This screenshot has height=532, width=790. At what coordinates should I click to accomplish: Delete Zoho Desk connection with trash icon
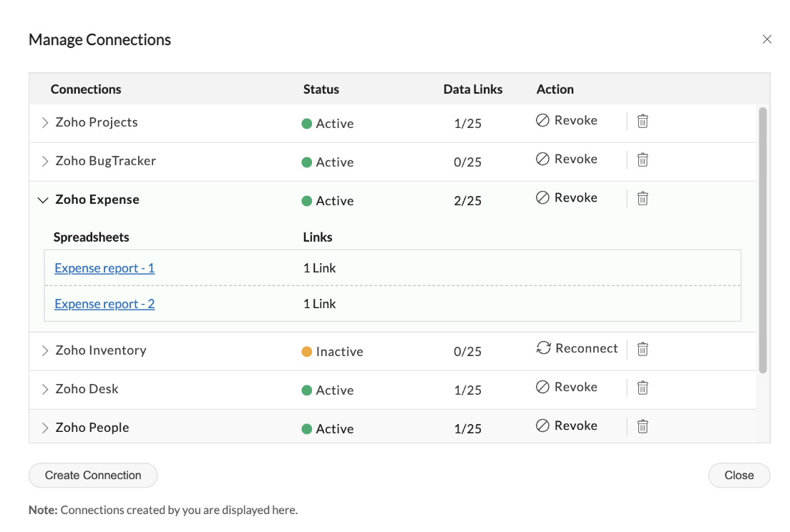[x=643, y=388]
